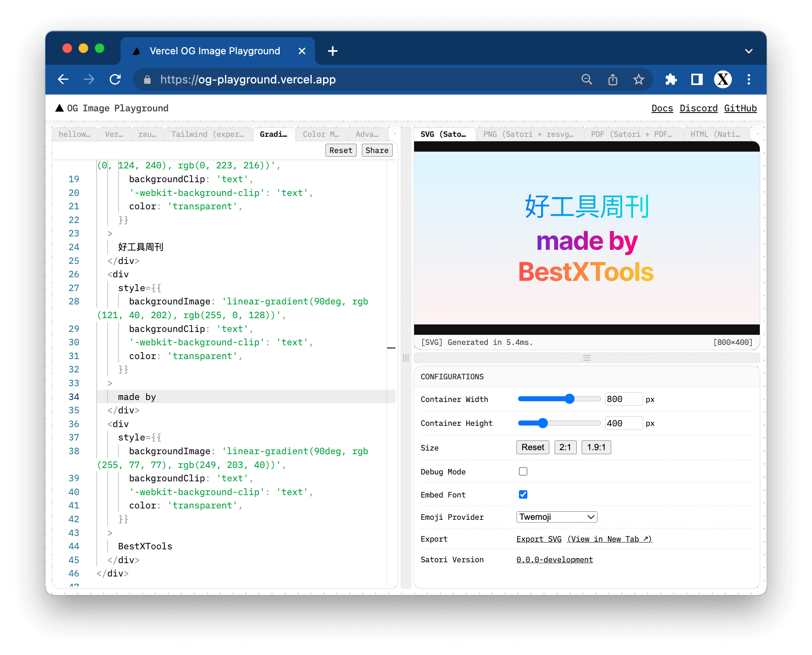Switch to the rau… code tab
The image size is (812, 655).
(x=147, y=134)
